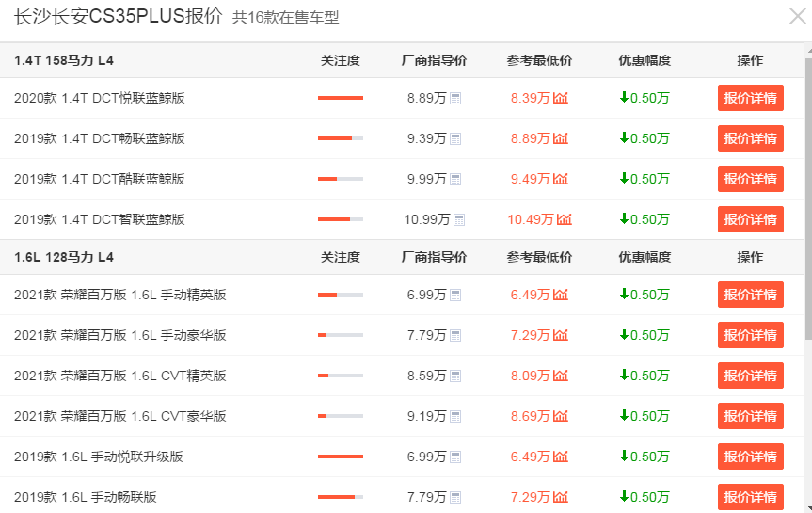Open calculator icon for 2019款 手动悦联升级版
Viewport: 812px width, 513px height.
(x=455, y=457)
